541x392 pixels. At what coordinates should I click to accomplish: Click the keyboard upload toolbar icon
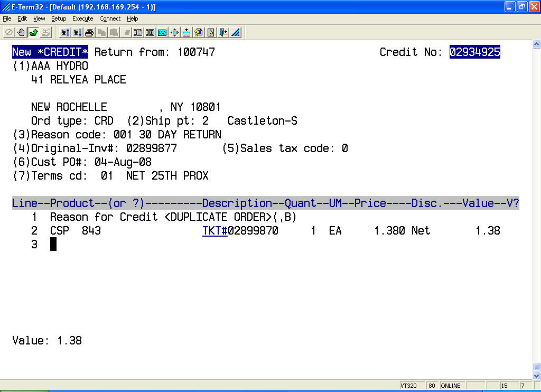tap(186, 32)
